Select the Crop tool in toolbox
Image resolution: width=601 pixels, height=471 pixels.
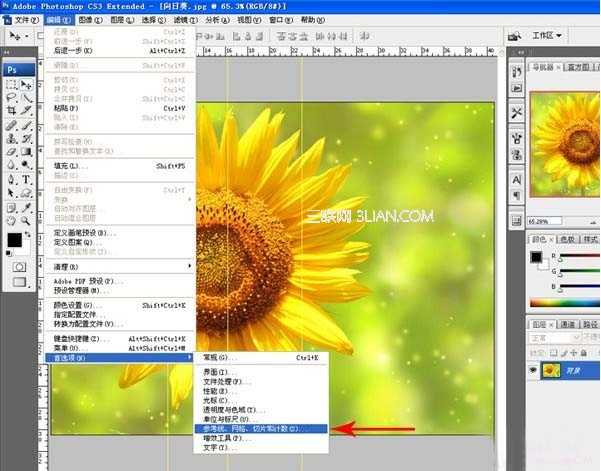tap(11, 111)
